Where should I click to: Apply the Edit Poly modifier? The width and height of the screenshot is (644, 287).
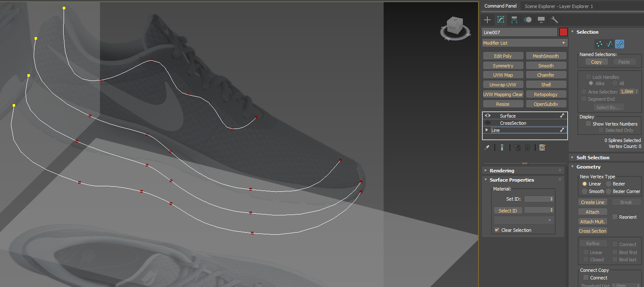[x=503, y=55]
